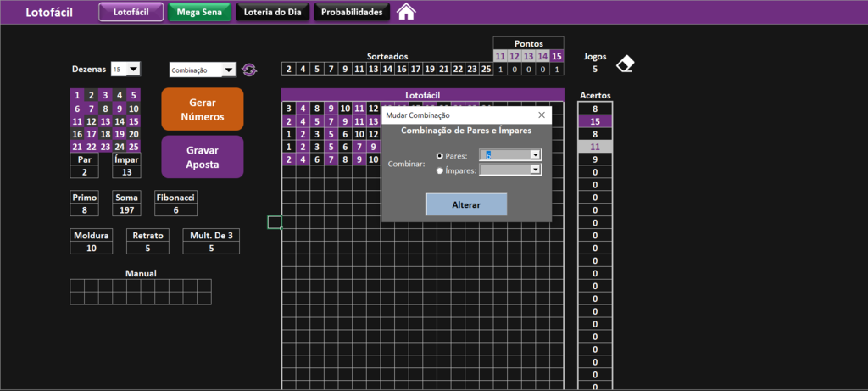Click the Soma value 197
The width and height of the screenshot is (868, 391).
click(x=126, y=209)
